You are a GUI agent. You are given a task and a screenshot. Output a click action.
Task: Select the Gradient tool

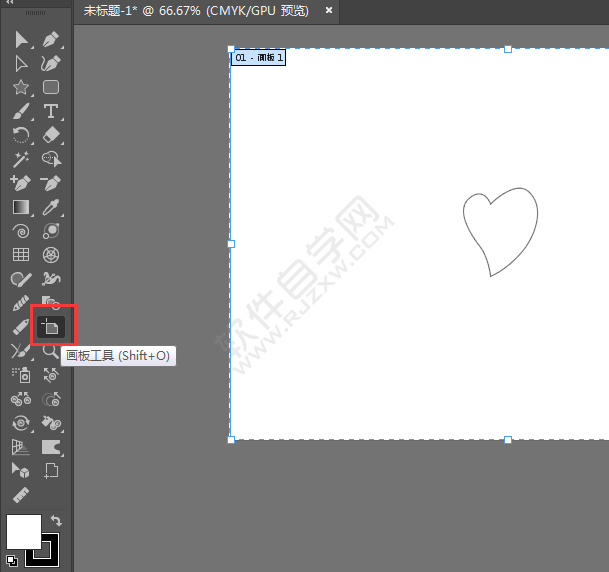pyautogui.click(x=21, y=207)
